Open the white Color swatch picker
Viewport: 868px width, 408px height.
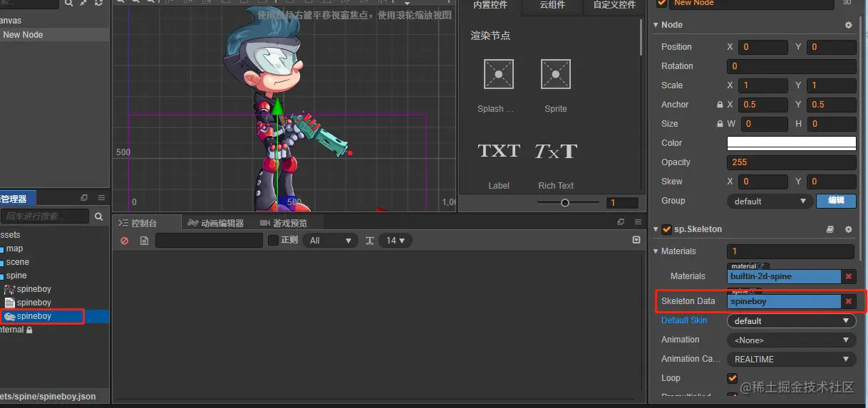pos(791,143)
